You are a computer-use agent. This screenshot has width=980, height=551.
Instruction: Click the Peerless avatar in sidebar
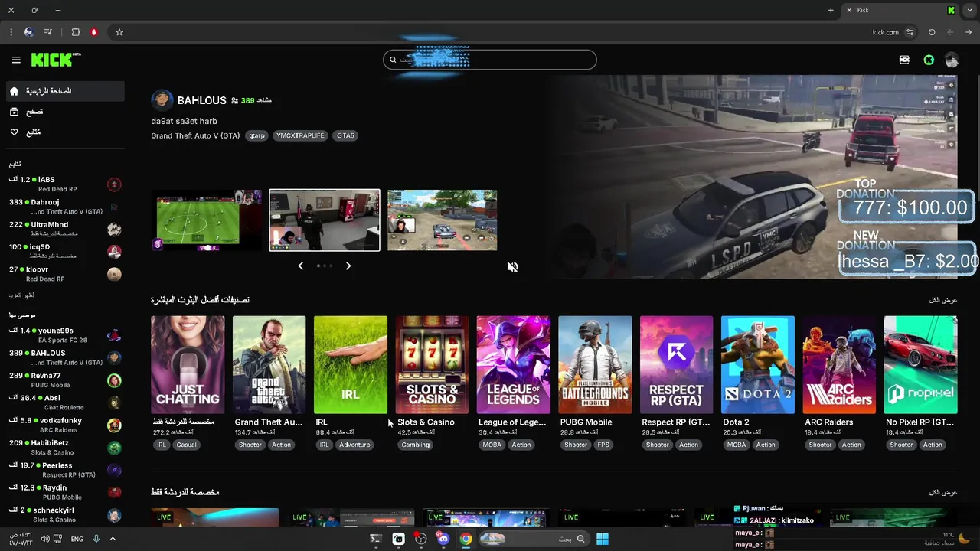coord(114,470)
